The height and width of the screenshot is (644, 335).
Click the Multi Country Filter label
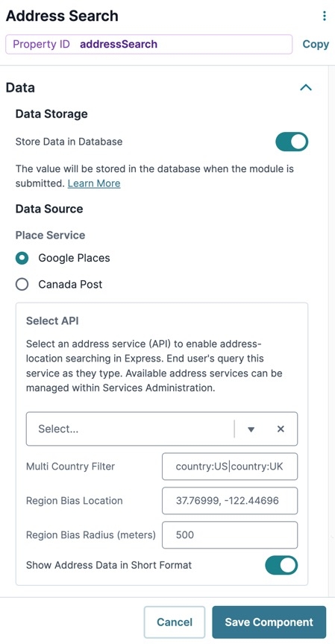click(70, 467)
